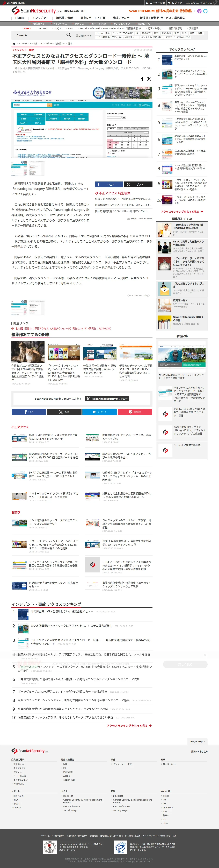Click the footer The Register link
Screen dimensions: 219x868
(169, 764)
